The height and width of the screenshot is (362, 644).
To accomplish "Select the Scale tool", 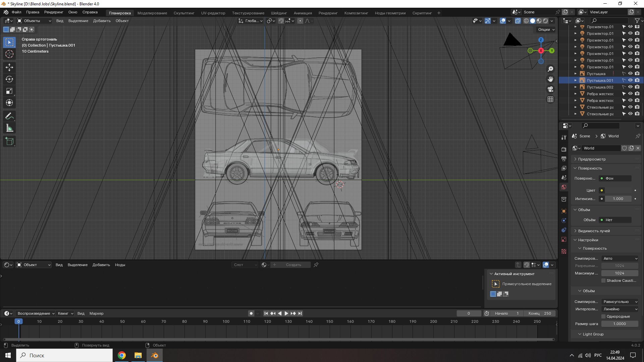I will (x=9, y=91).
